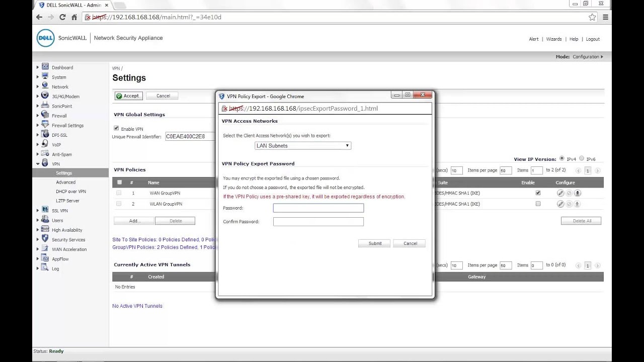644x362 pixels.
Task: Select the Security Services shield icon
Action: 45,239
